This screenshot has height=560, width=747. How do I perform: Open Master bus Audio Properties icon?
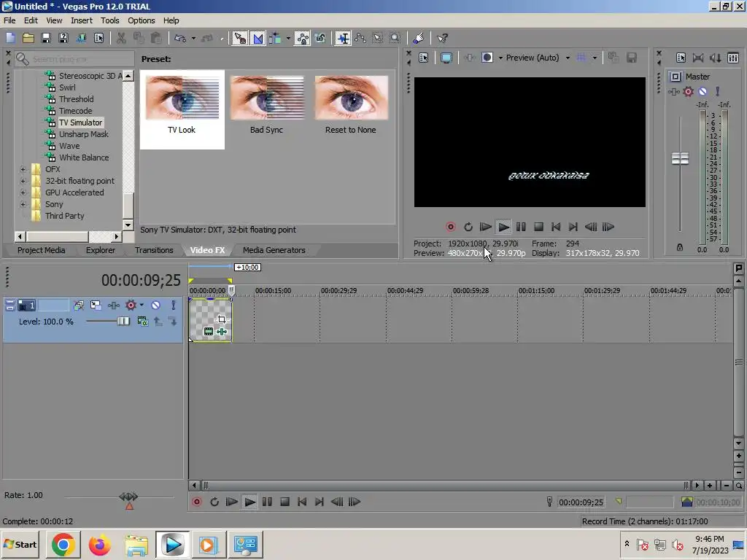tap(681, 58)
